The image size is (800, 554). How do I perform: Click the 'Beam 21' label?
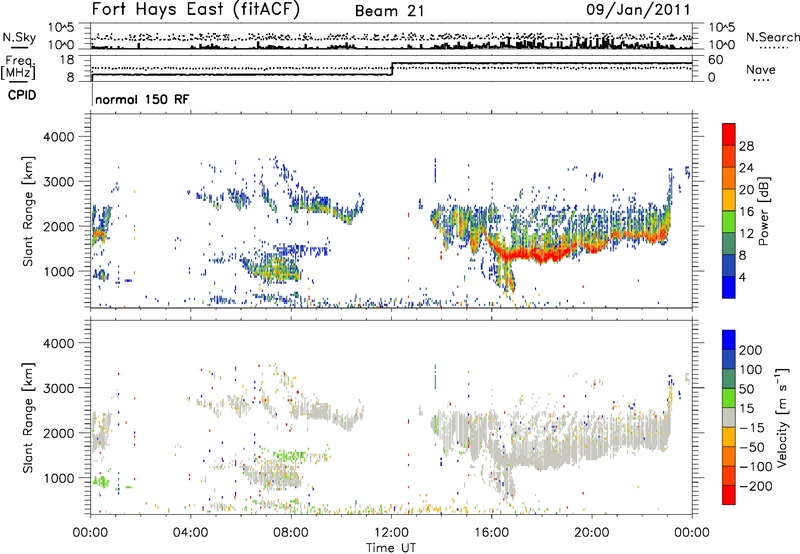pos(389,11)
